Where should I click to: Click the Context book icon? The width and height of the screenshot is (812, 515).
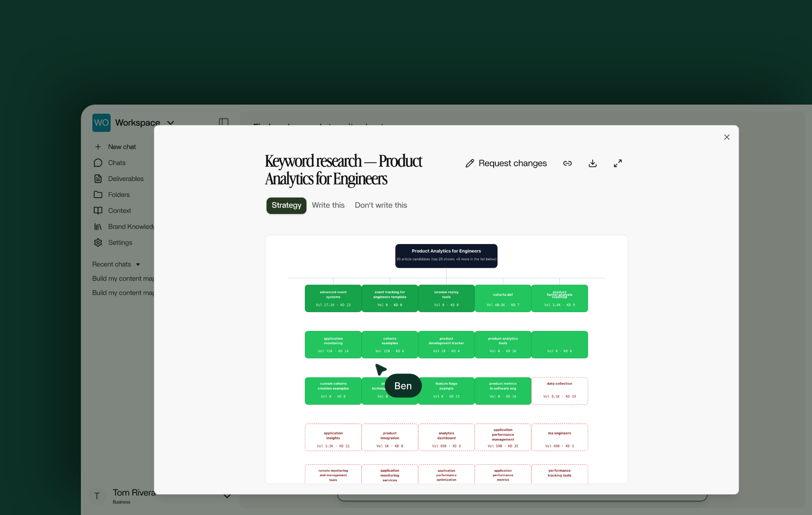[98, 211]
